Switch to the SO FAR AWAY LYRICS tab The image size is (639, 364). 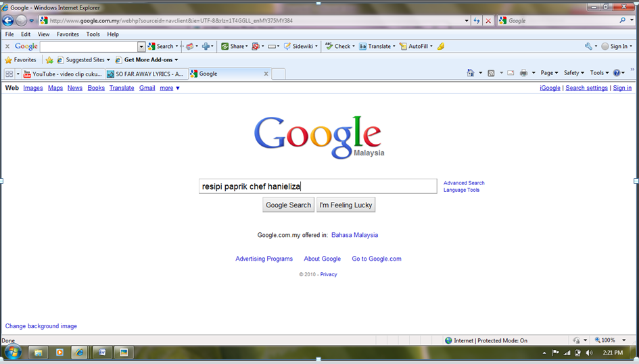coord(147,74)
